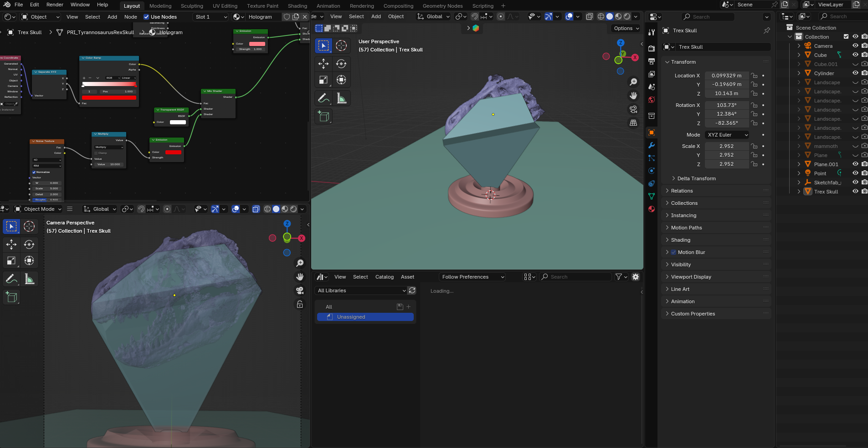868x448 pixels.
Task: Open the Render properties tab
Action: [x=652, y=48]
